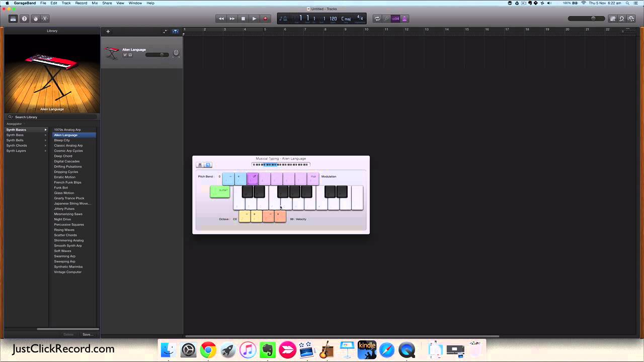
Task: Click the blue pitch bend plus key
Action: pos(240,178)
